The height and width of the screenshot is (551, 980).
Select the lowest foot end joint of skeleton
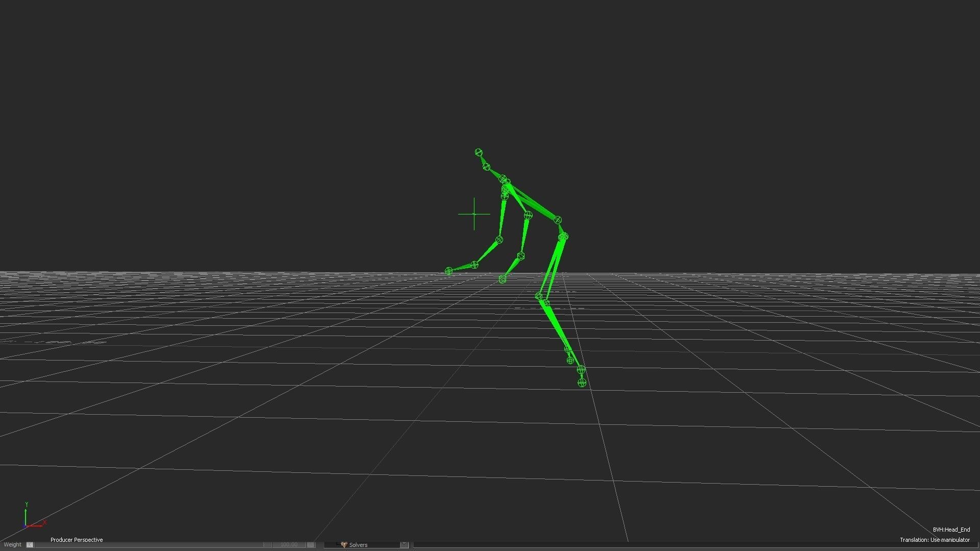582,382
